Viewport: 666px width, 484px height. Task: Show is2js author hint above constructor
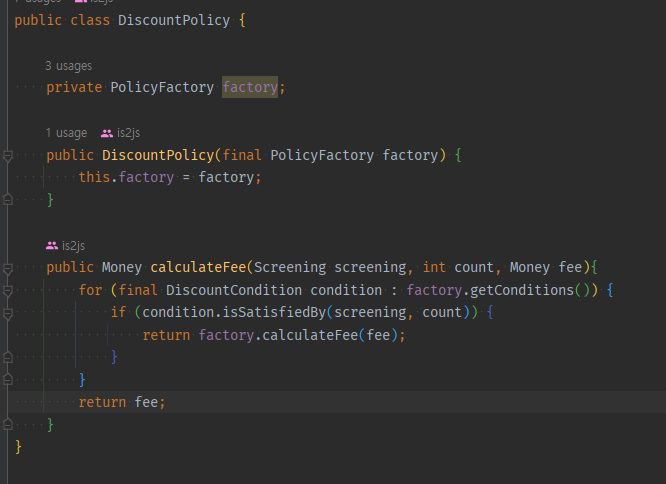pos(128,133)
